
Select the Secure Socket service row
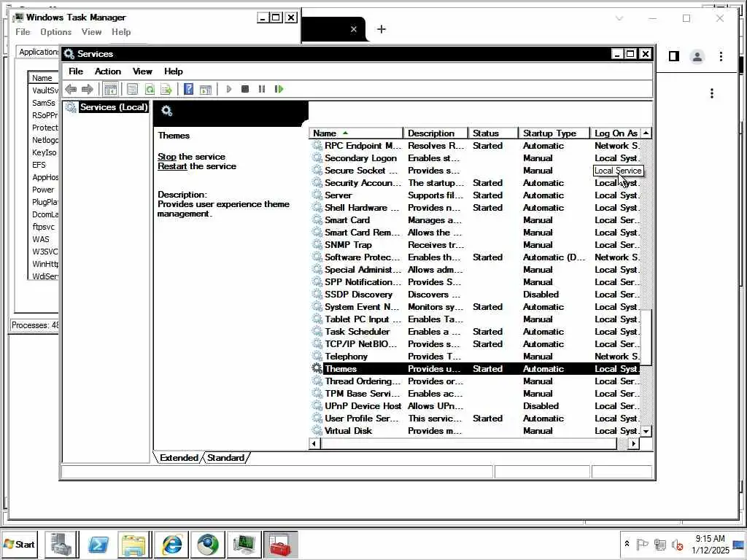475,171
